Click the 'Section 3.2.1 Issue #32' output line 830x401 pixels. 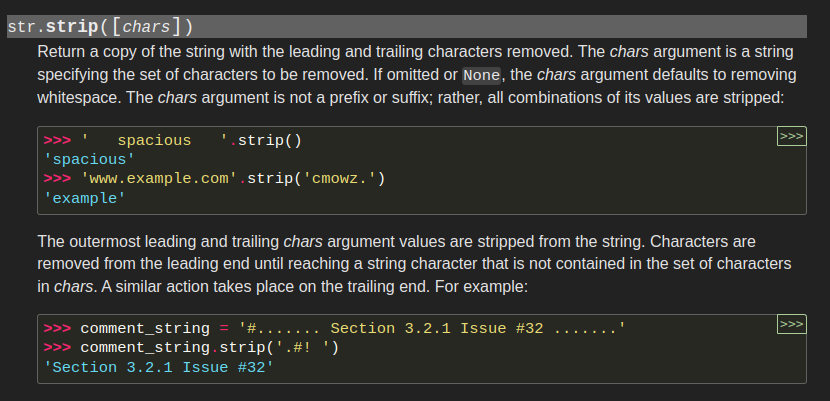(159, 367)
